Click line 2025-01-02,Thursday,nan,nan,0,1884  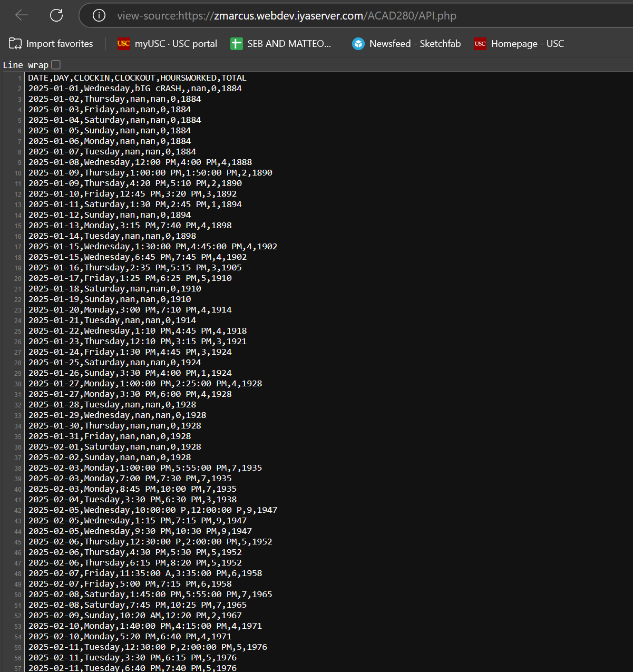[x=114, y=99]
